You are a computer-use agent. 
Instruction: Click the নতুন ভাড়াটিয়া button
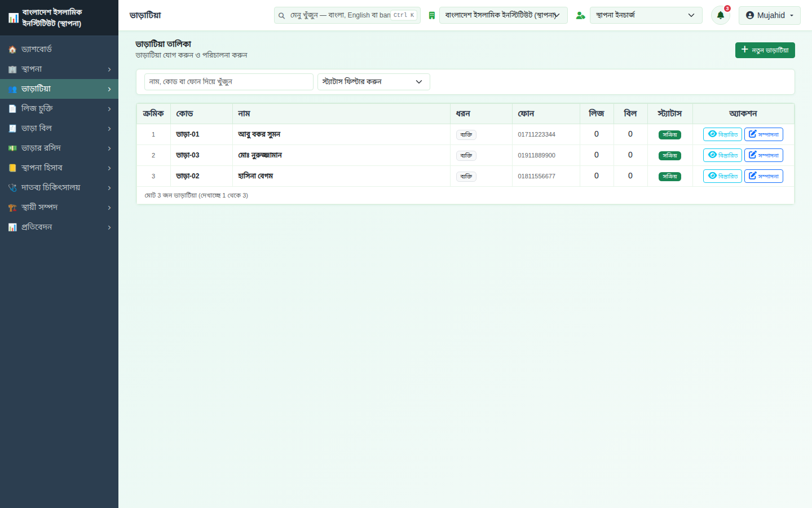pyautogui.click(x=765, y=50)
